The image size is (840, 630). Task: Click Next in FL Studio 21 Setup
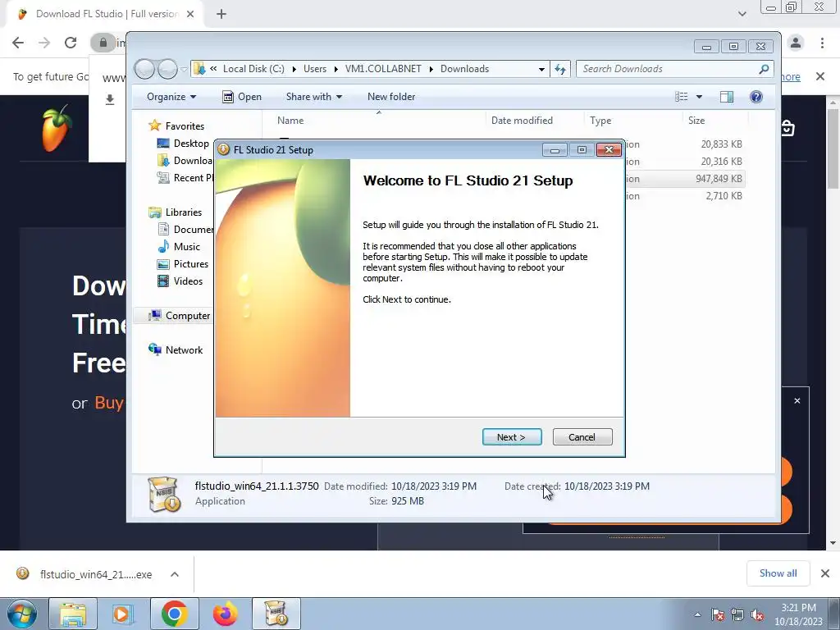tap(512, 436)
